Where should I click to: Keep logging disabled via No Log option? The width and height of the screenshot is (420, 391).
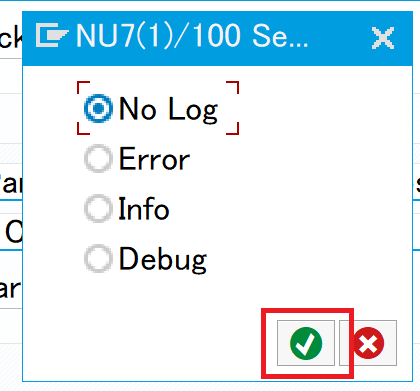tap(98, 108)
